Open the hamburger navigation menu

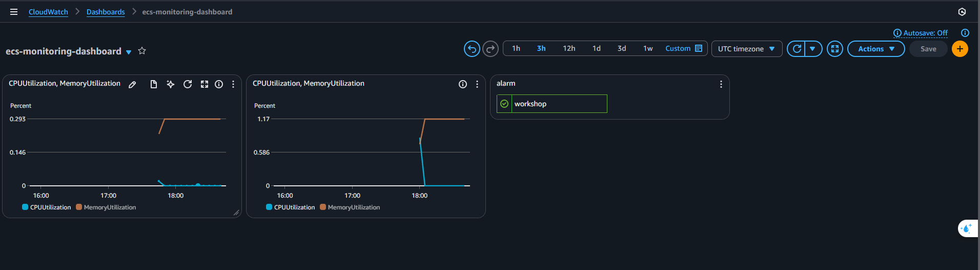tap(14, 12)
